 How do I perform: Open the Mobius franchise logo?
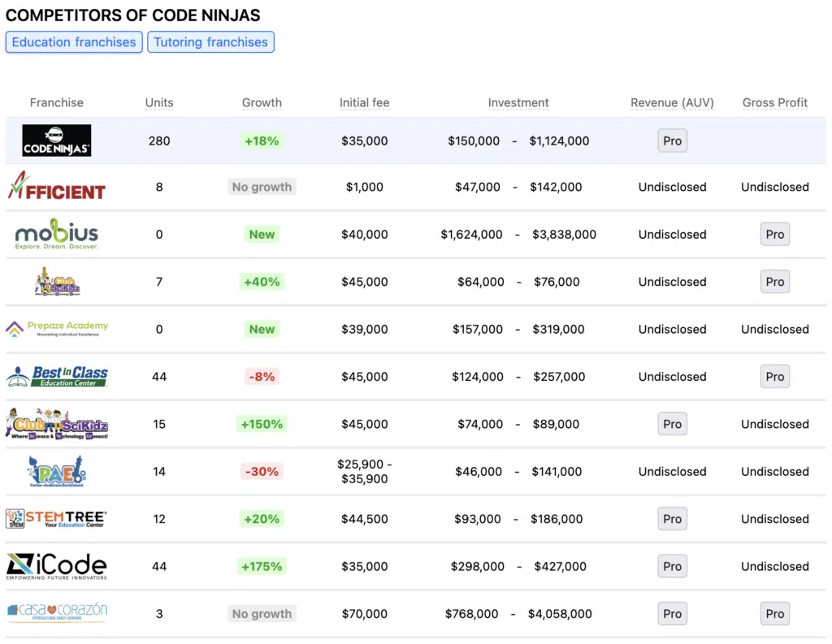[x=56, y=234]
